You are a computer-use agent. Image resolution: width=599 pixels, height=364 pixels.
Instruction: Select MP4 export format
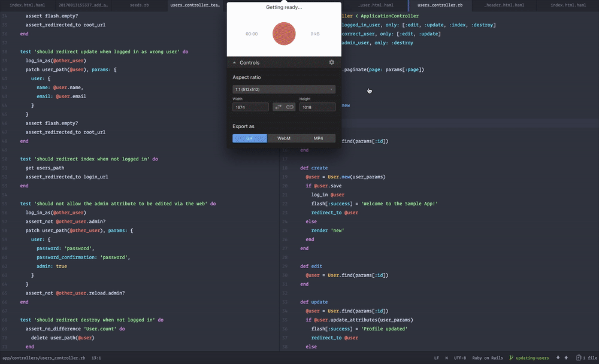318,138
